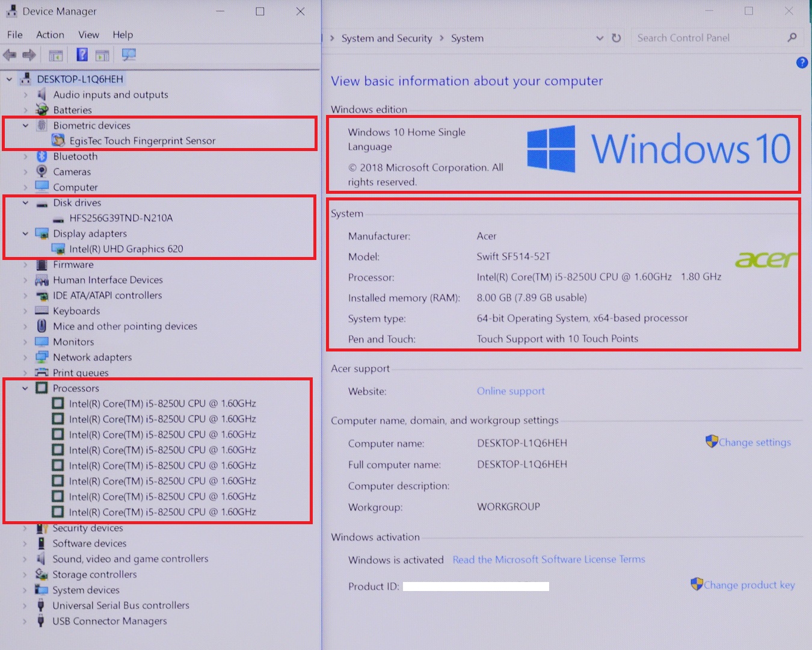812x650 pixels.
Task: Expand the System devices category
Action: (25, 590)
